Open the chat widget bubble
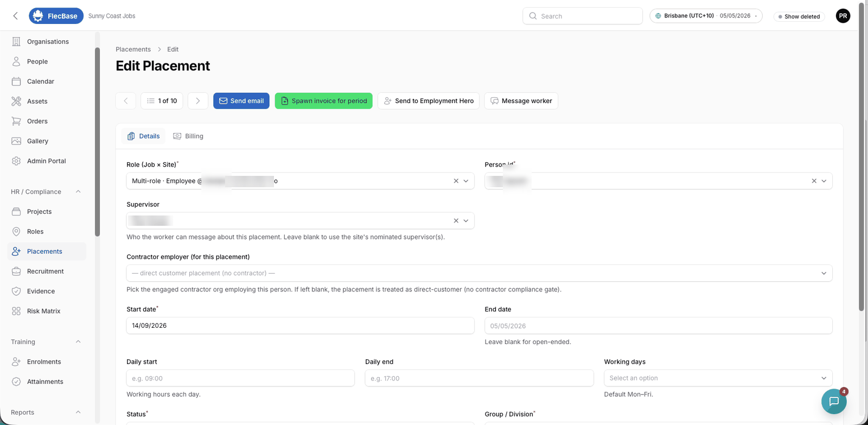868x425 pixels. [x=834, y=402]
